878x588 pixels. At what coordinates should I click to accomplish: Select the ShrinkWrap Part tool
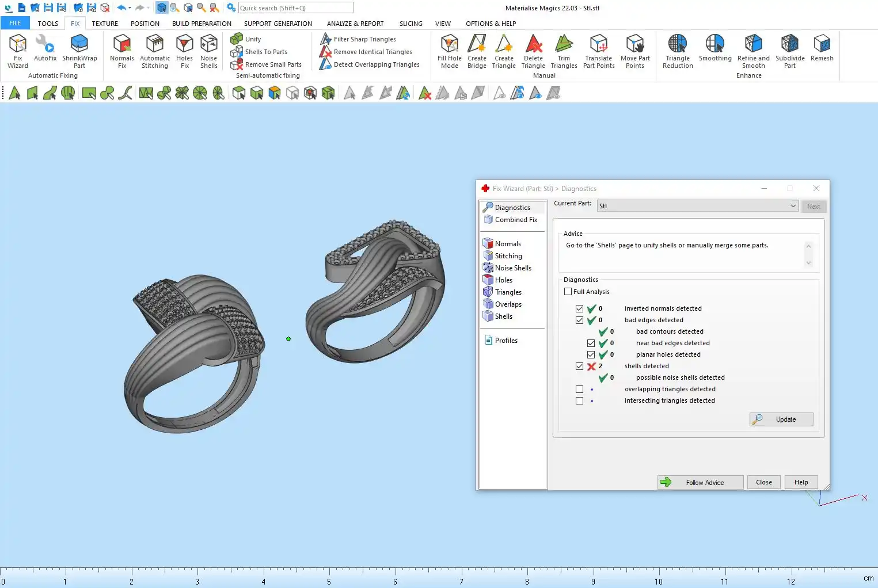click(79, 51)
